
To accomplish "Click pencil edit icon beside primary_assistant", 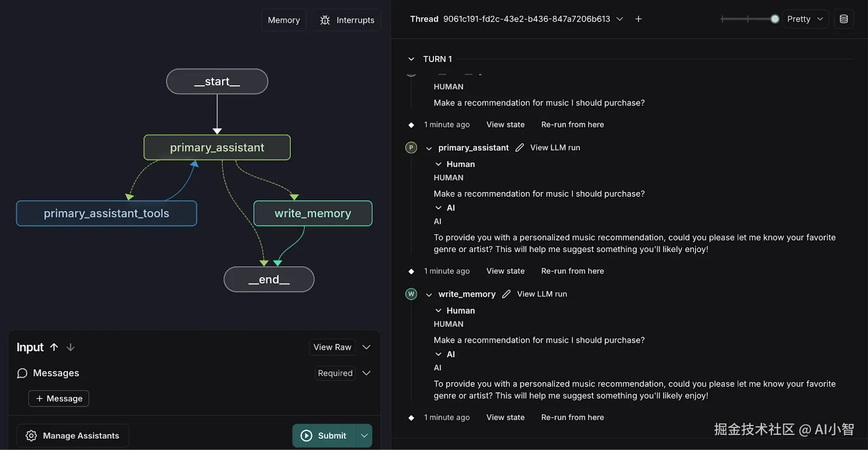I will (x=520, y=147).
